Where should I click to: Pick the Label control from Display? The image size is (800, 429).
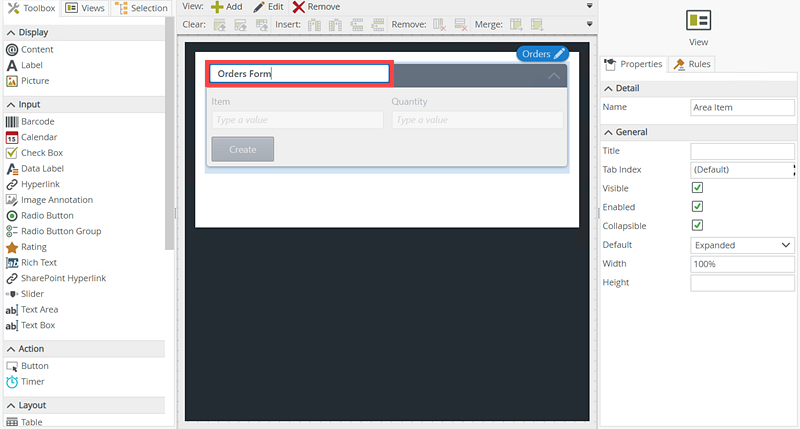[x=24, y=65]
